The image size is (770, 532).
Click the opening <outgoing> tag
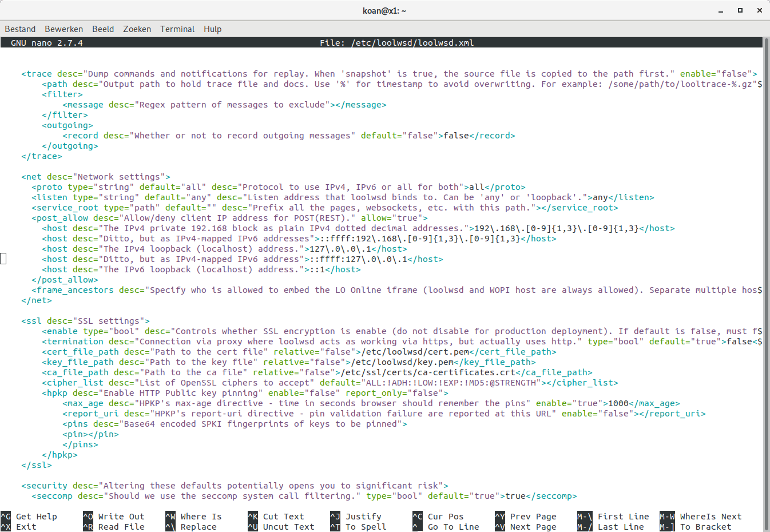(x=68, y=125)
